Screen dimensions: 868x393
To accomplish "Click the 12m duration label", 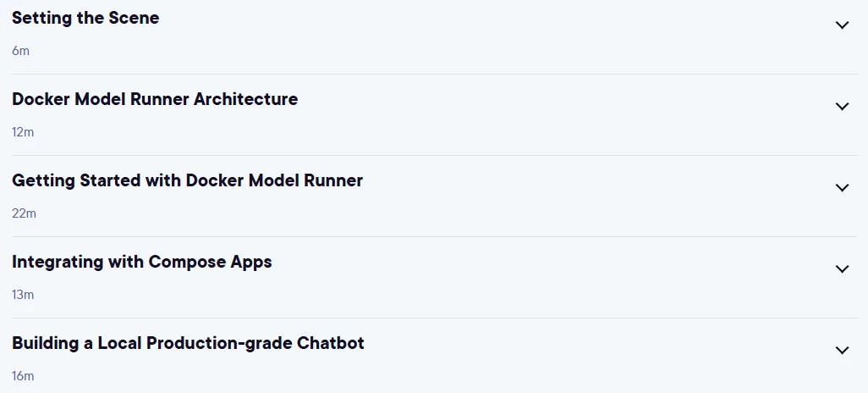I will [23, 132].
